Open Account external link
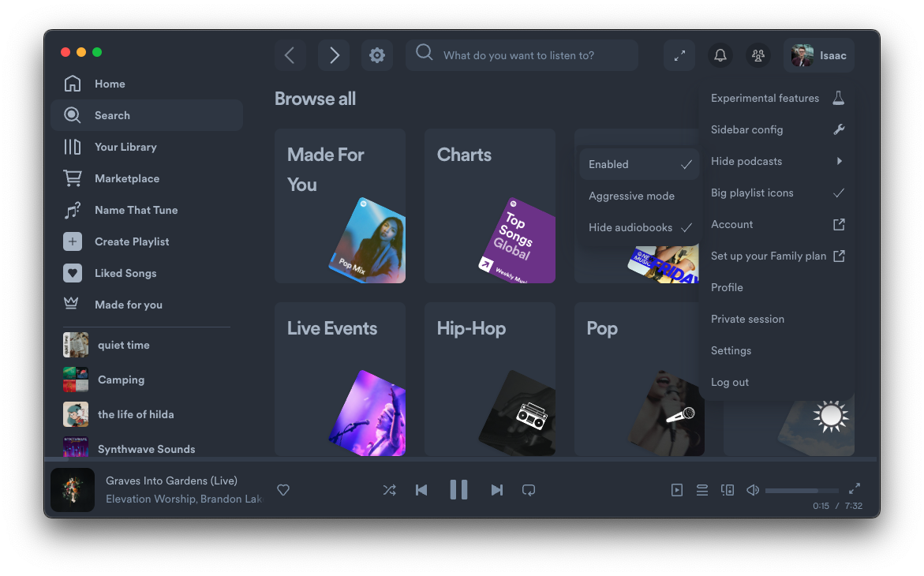Screen dimensions: 924x576 coord(777,224)
